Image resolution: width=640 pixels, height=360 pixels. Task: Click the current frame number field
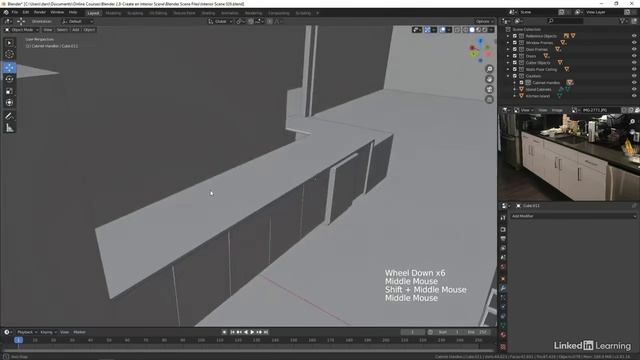tap(413, 332)
